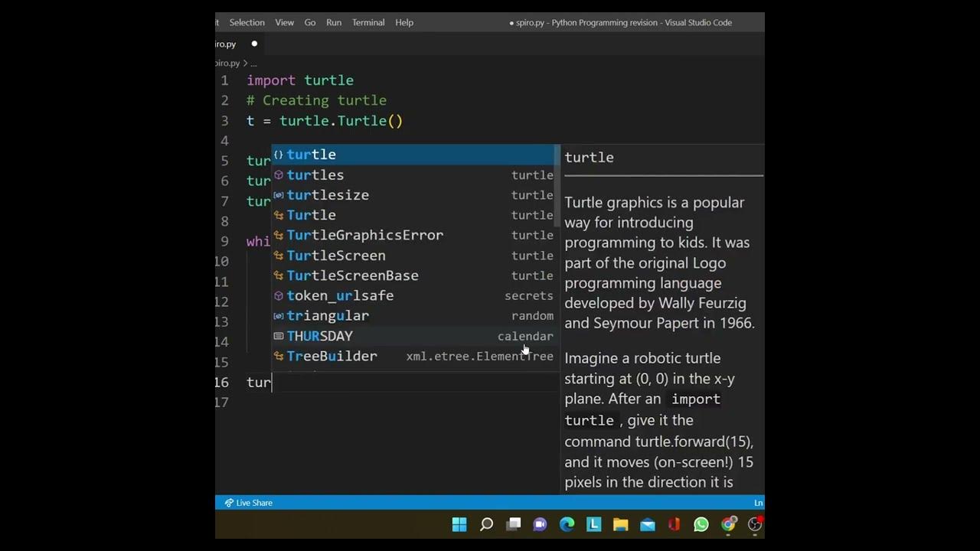This screenshot has width=980, height=551.
Task: Place cursor after 'tur' on line 16
Action: click(272, 382)
